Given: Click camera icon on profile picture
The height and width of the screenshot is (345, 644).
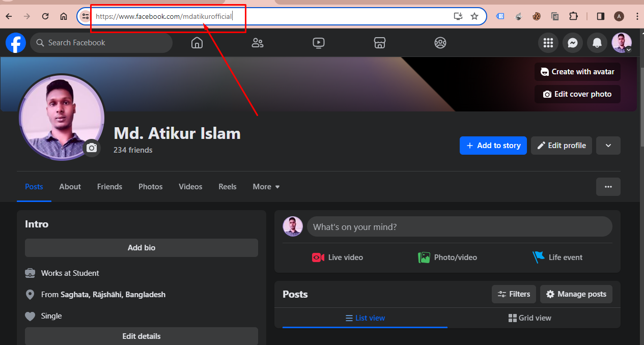Looking at the screenshot, I should pos(92,148).
